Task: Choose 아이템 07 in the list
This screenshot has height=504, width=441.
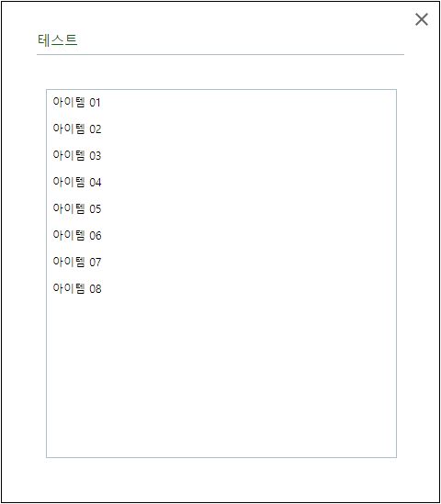Action: point(221,263)
